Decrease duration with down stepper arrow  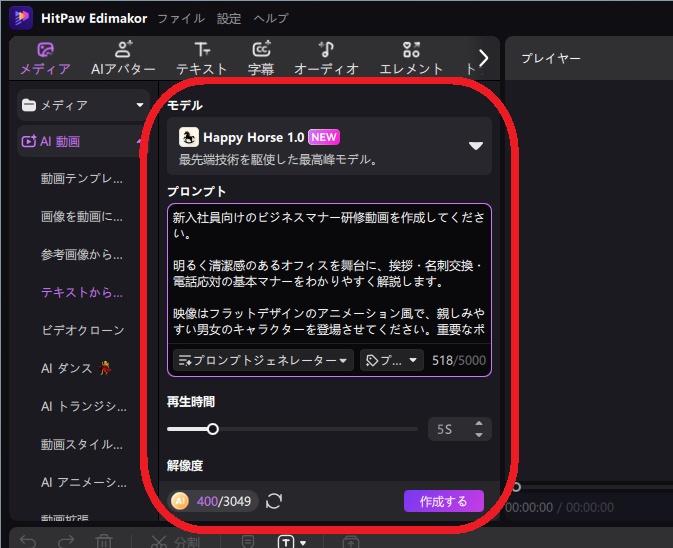coord(479,435)
